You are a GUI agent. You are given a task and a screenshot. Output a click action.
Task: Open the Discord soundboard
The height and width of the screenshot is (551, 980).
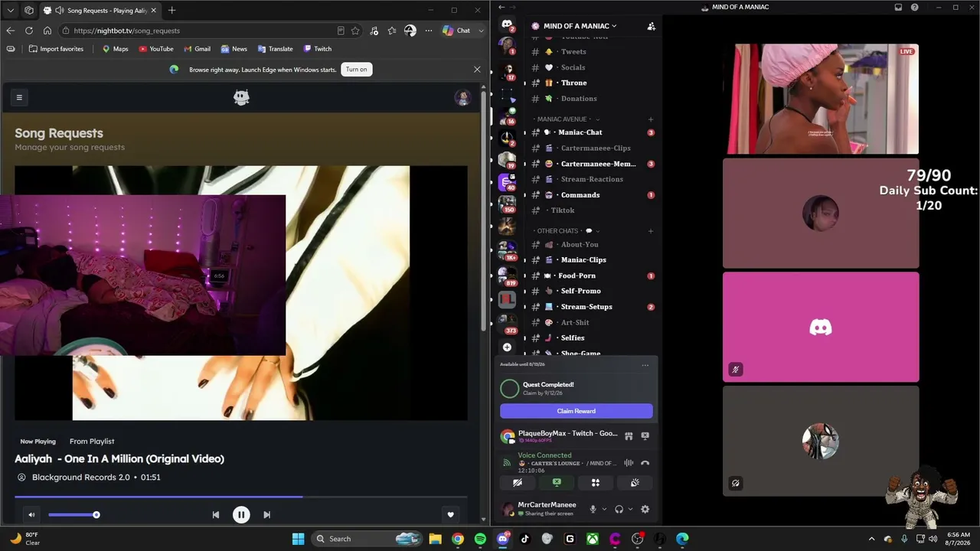635,483
